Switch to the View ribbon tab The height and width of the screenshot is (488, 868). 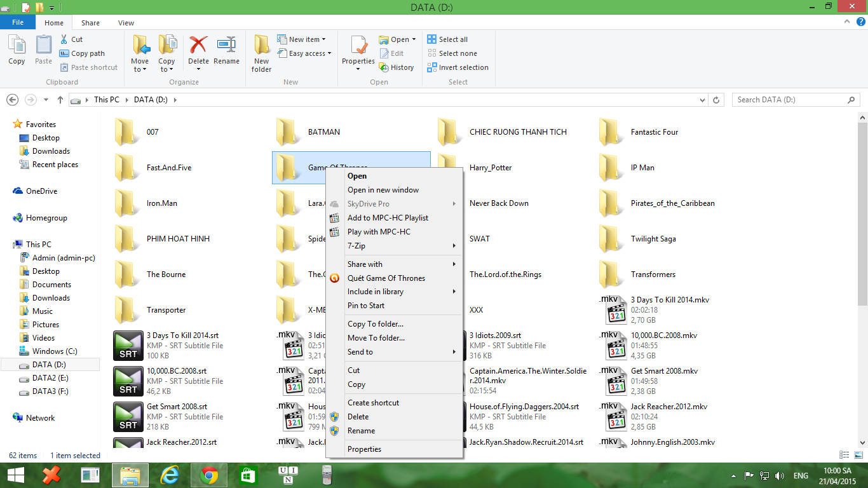(126, 23)
